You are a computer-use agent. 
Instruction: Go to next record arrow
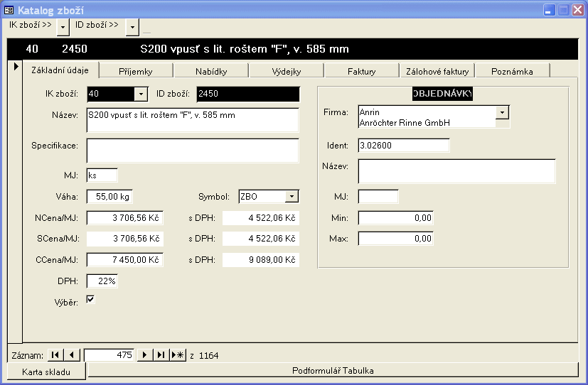145,355
